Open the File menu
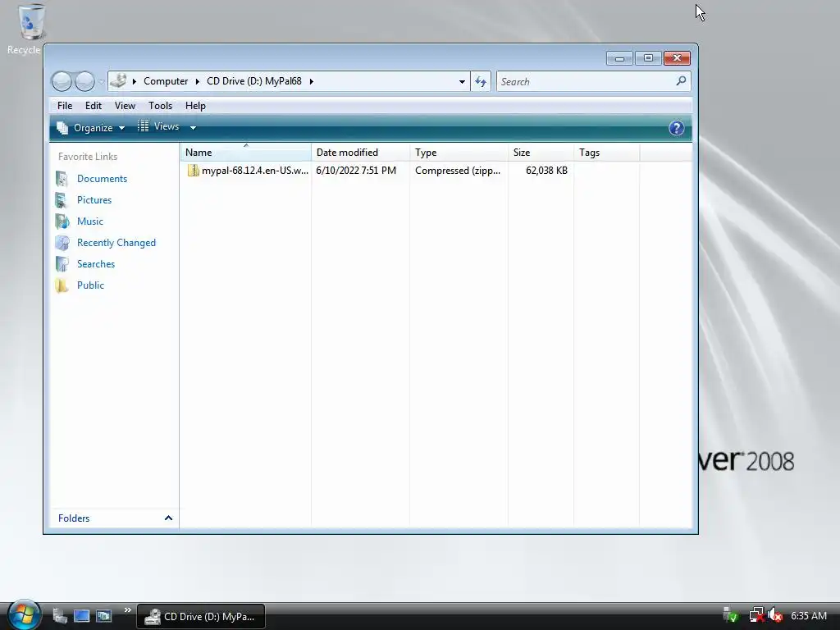This screenshot has width=840, height=630. (x=65, y=106)
